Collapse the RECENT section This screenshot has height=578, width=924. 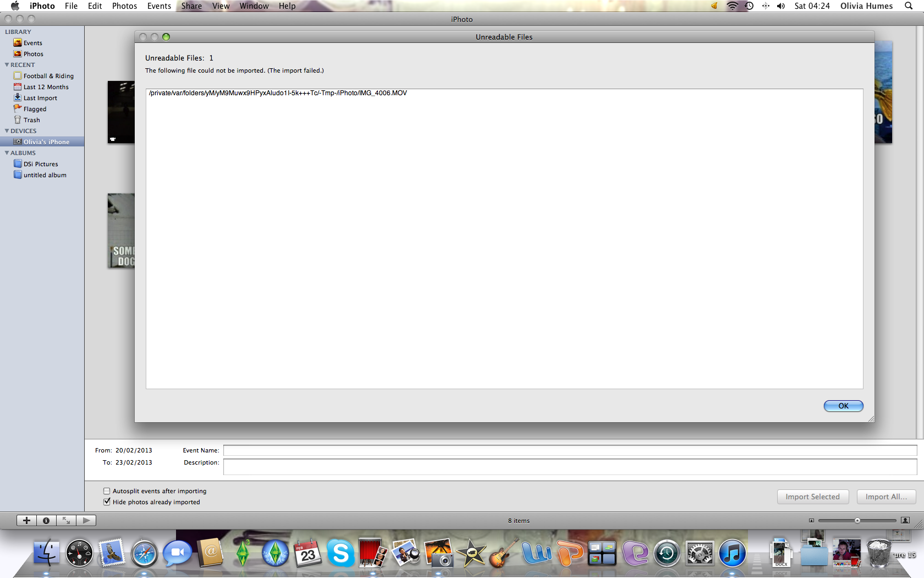coord(7,65)
